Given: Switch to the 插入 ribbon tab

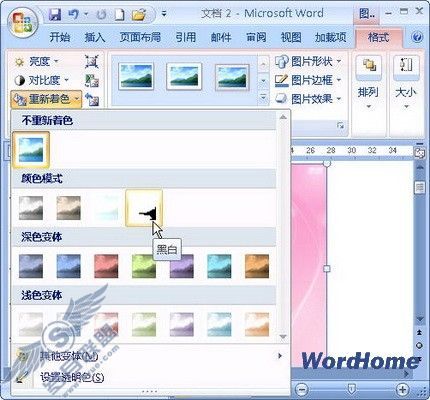Looking at the screenshot, I should click(95, 37).
